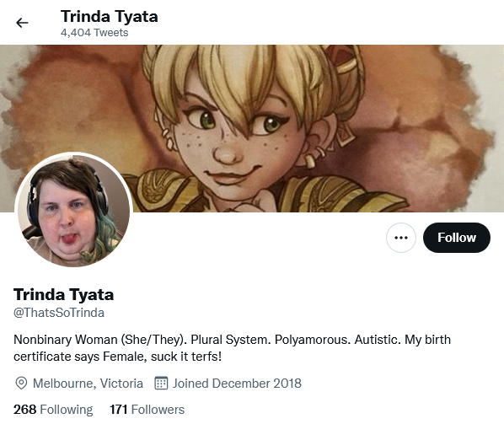This screenshot has width=504, height=424.
Task: Click the calendar icon beside join date
Action: (x=161, y=383)
